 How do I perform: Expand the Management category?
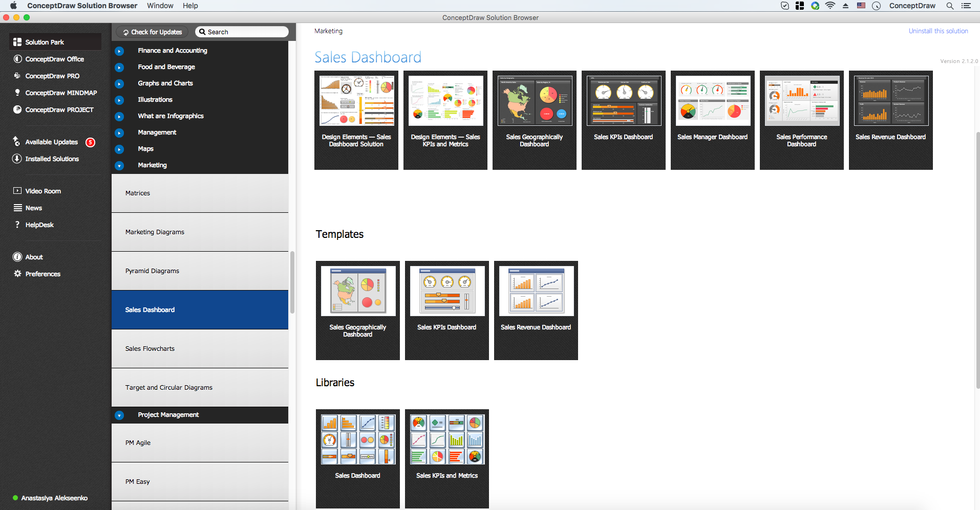(119, 133)
